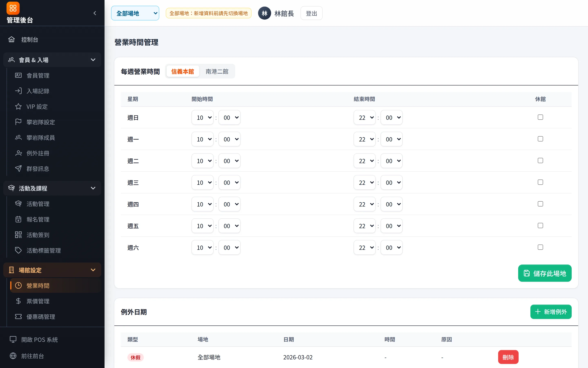Image resolution: width=588 pixels, height=368 pixels.
Task: Check 休館 for 週日
Action: [540, 117]
